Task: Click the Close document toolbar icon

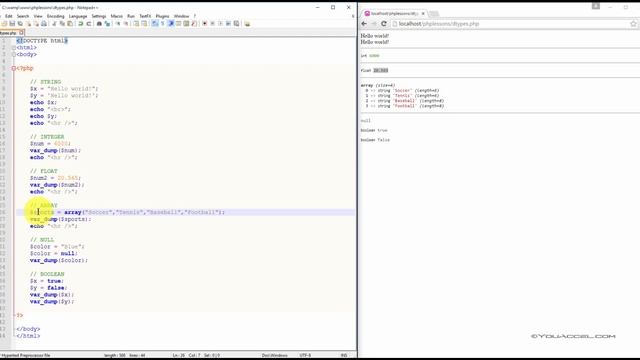Action: [x=29, y=24]
